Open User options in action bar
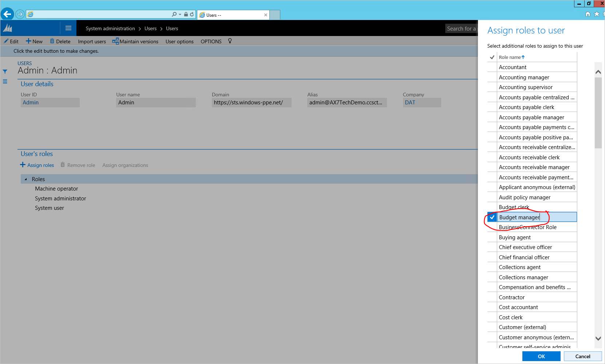The image size is (605, 364). pos(179,41)
